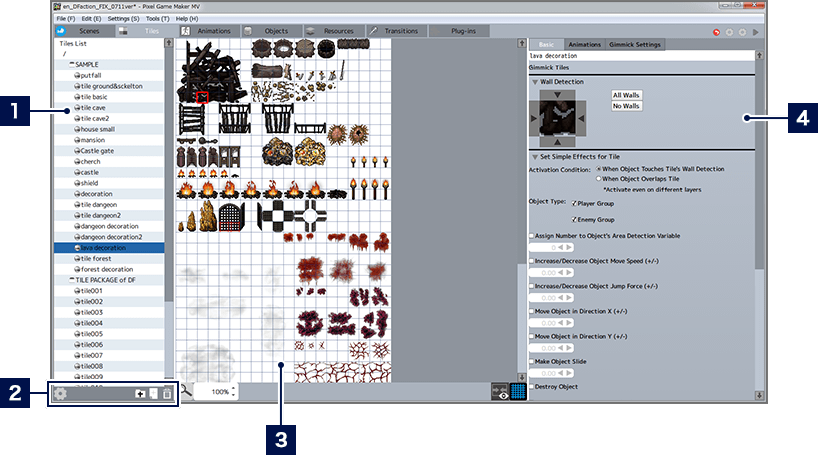Toggle Enemy Group checkbox

coord(574,220)
